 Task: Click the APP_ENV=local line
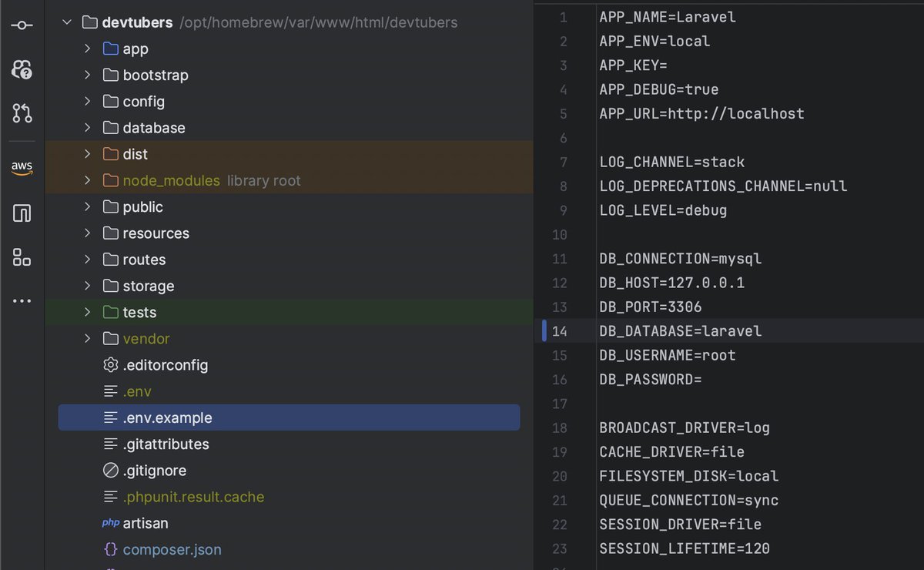point(654,41)
